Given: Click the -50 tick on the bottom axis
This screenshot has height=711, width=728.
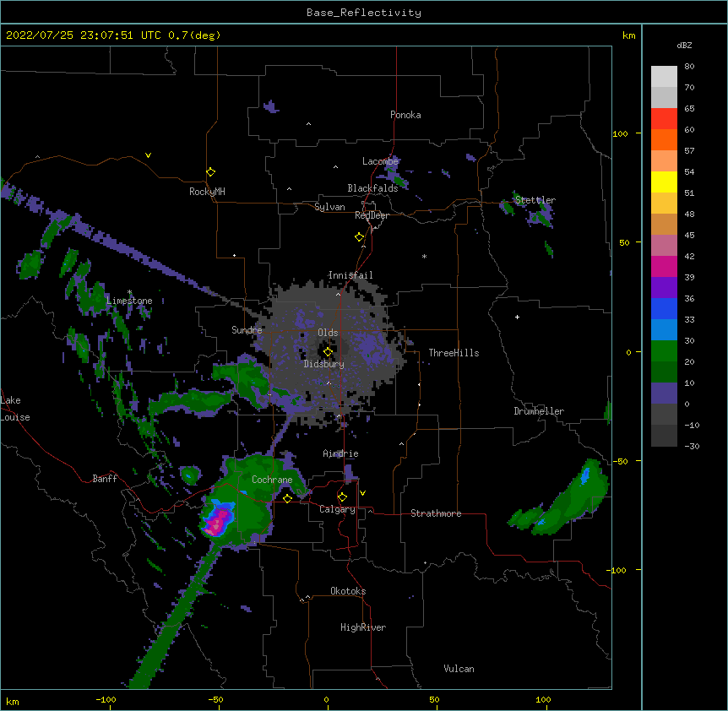Looking at the screenshot, I should (x=215, y=699).
